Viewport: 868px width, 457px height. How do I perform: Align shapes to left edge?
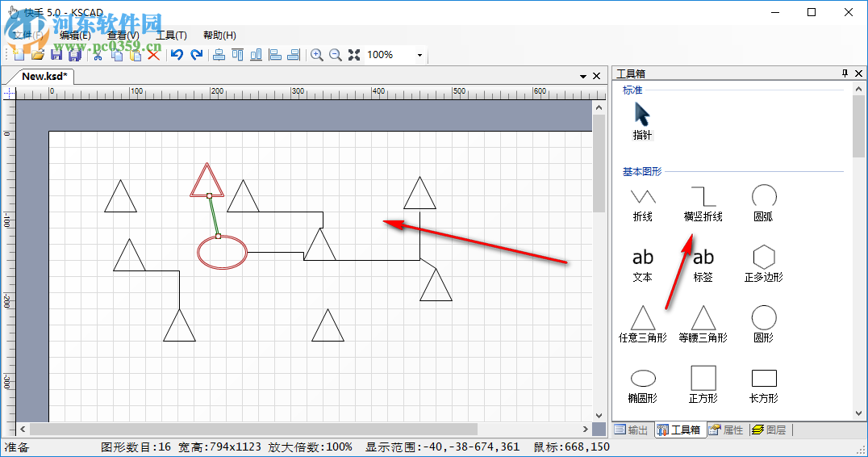tap(275, 55)
